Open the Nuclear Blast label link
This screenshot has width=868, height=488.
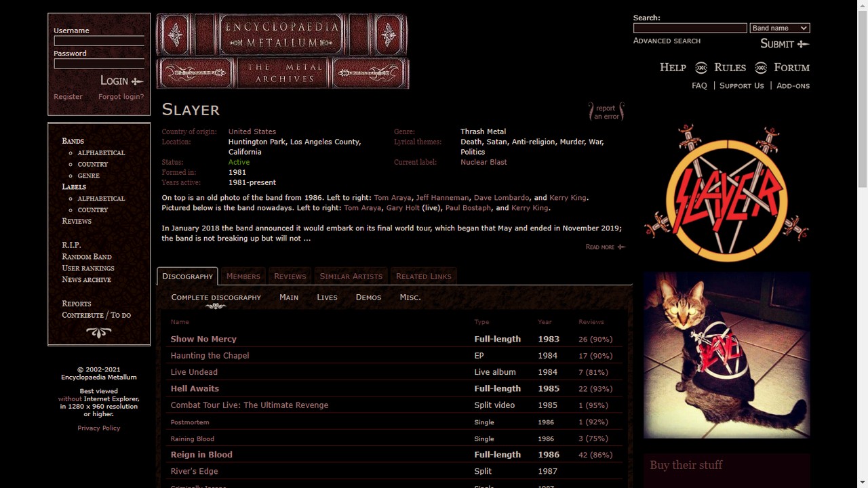(x=484, y=162)
